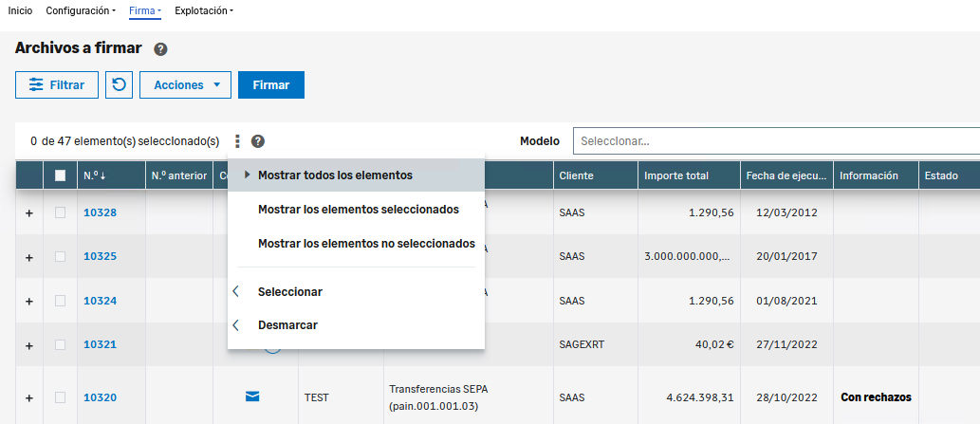This screenshot has height=424, width=980.
Task: Open the Acciones dropdown button
Action: click(186, 84)
